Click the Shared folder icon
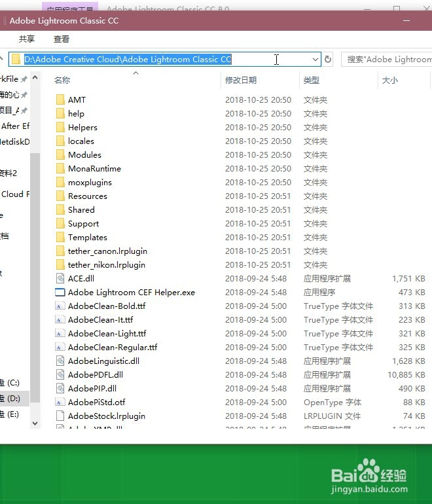This screenshot has height=504, width=432. point(60,210)
